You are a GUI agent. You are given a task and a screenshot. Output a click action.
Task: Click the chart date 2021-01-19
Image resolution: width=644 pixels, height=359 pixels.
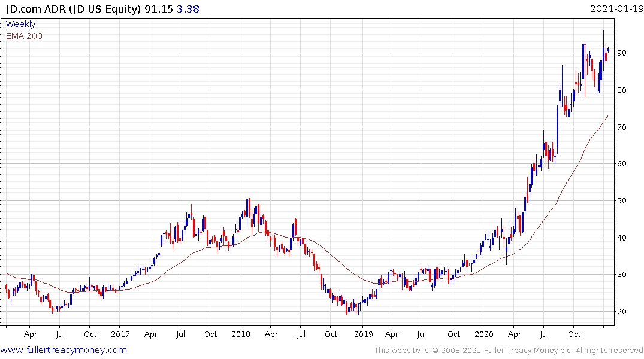coord(616,9)
